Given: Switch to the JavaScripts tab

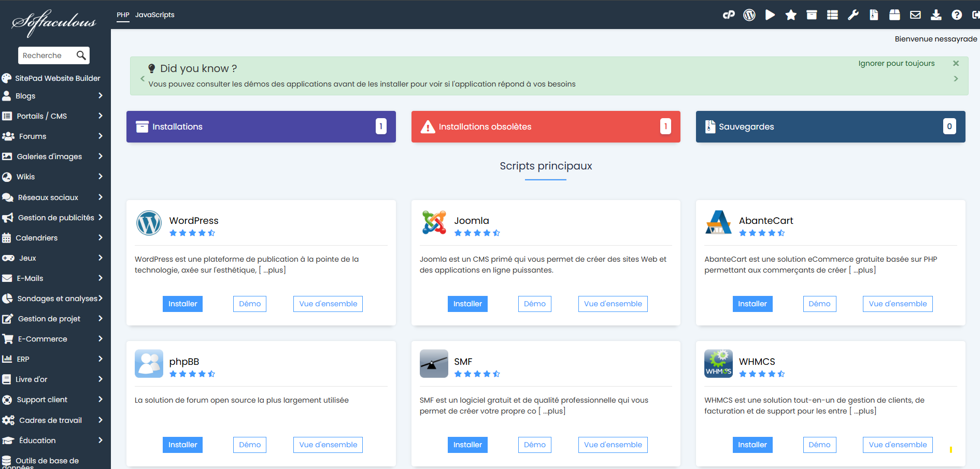Looking at the screenshot, I should (x=155, y=15).
